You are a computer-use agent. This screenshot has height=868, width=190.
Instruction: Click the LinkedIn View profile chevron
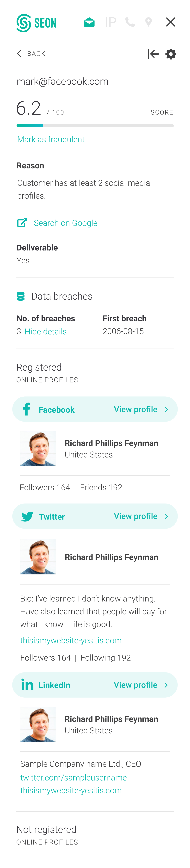click(x=166, y=685)
